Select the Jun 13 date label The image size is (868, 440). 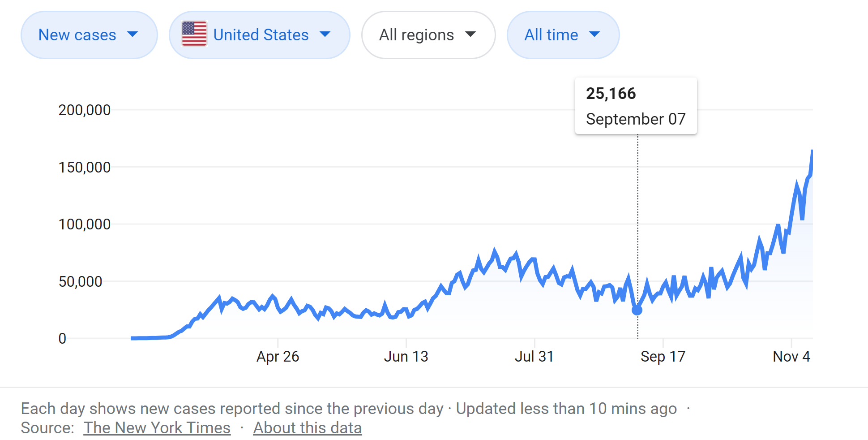pyautogui.click(x=406, y=357)
